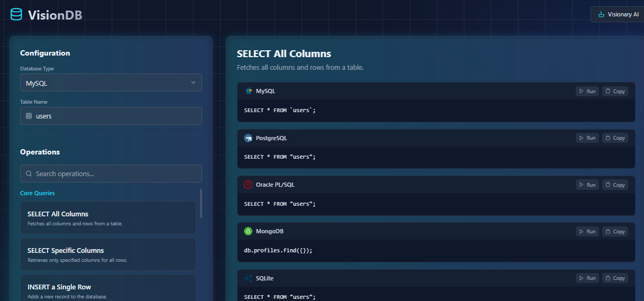Click the operations list scrollbar
Image resolution: width=644 pixels, height=301 pixels.
click(x=201, y=203)
